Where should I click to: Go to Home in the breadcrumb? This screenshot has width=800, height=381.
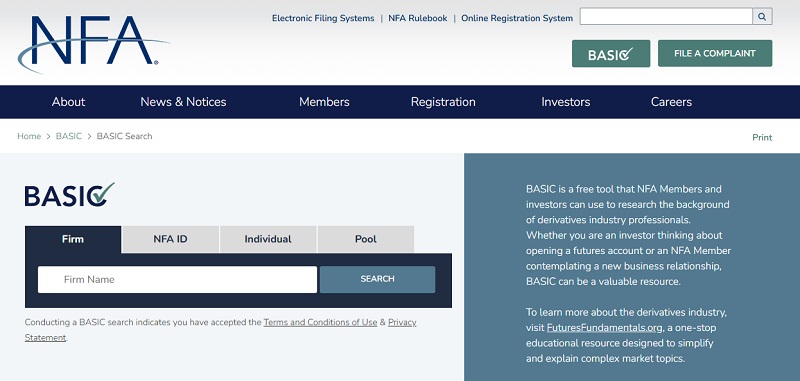[29, 136]
